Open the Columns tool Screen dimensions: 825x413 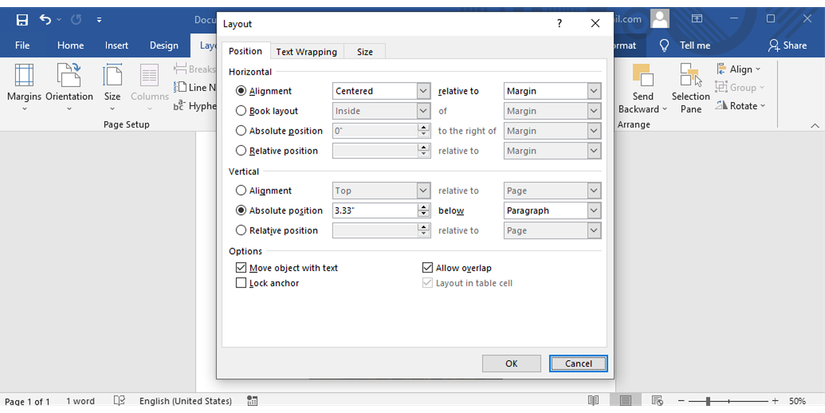point(149,87)
